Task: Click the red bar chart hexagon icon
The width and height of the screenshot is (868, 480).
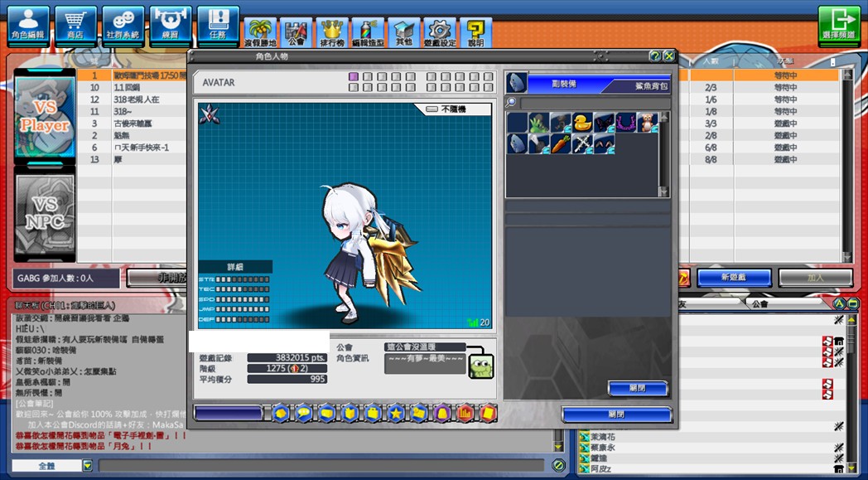Action: (465, 413)
